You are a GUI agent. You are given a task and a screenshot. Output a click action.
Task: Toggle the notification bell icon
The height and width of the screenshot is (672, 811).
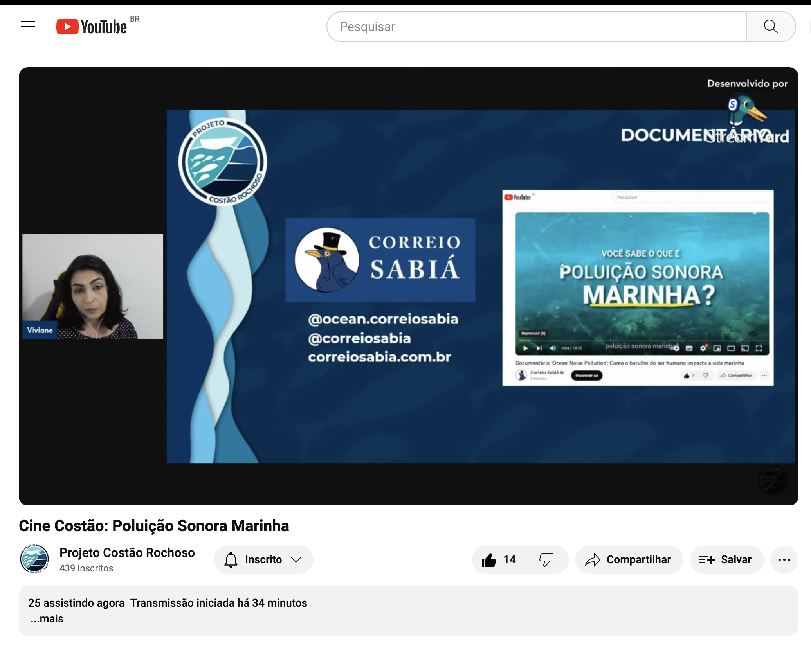pyautogui.click(x=231, y=560)
